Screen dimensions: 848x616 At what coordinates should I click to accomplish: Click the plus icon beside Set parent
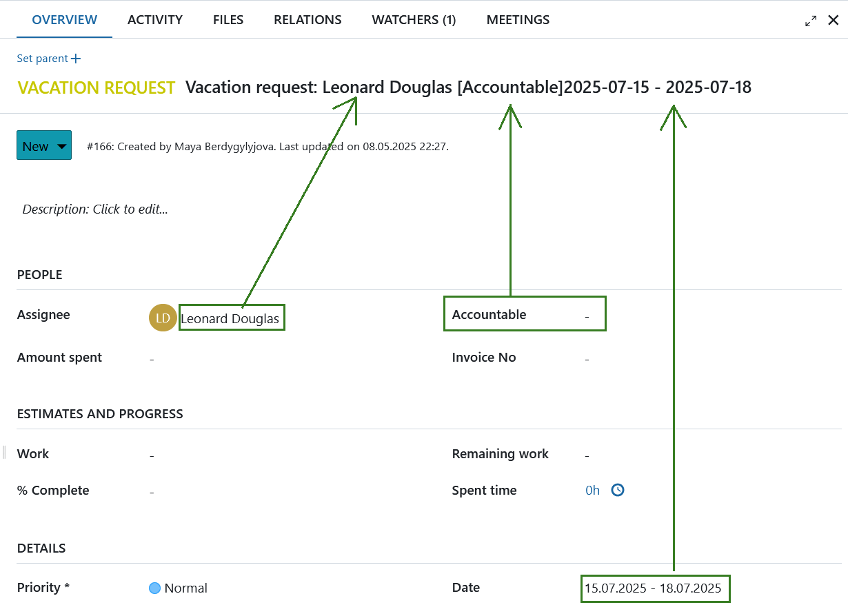point(76,59)
